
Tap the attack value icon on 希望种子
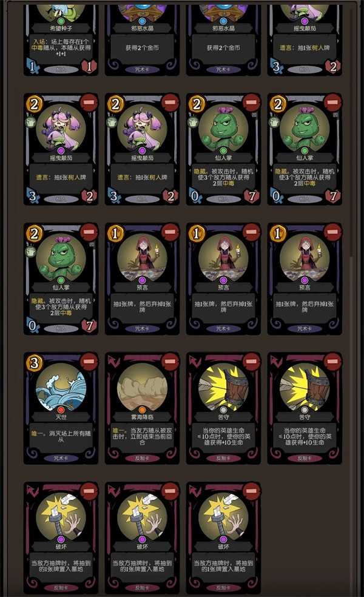(x=33, y=67)
